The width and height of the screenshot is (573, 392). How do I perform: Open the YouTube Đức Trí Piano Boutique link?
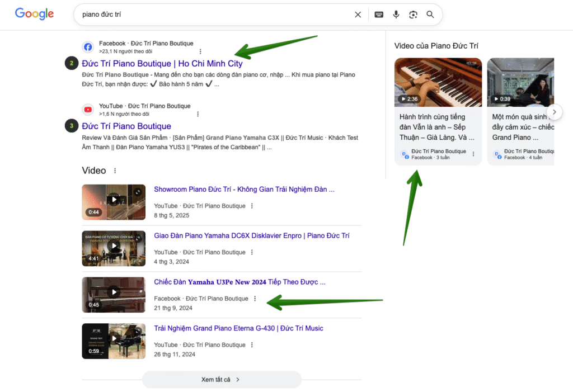[x=126, y=126]
